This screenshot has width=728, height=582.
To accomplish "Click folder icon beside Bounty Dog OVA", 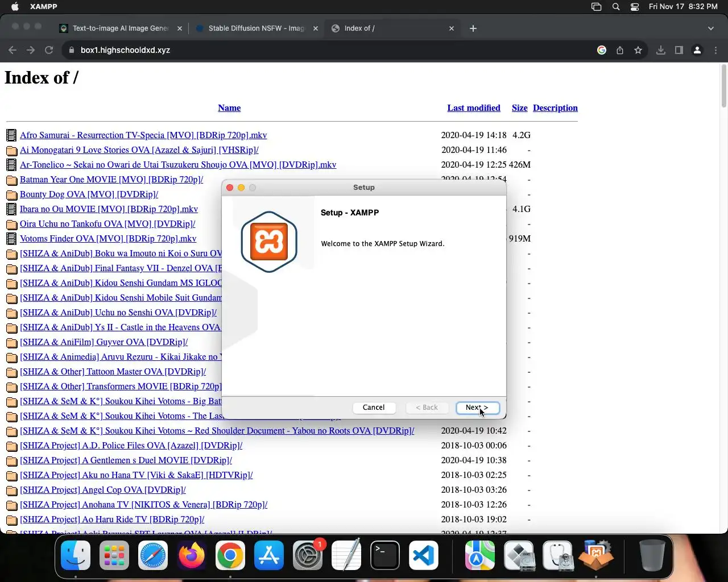I will click(11, 195).
